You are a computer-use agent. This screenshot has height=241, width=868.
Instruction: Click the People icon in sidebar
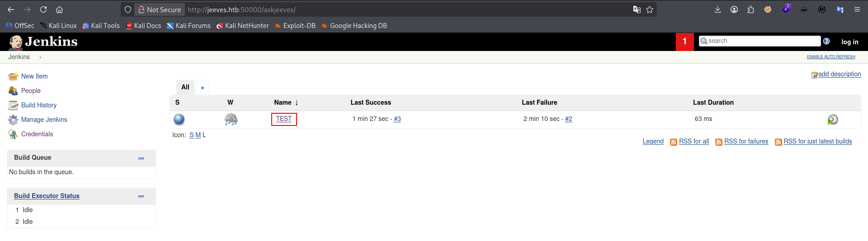tap(13, 91)
